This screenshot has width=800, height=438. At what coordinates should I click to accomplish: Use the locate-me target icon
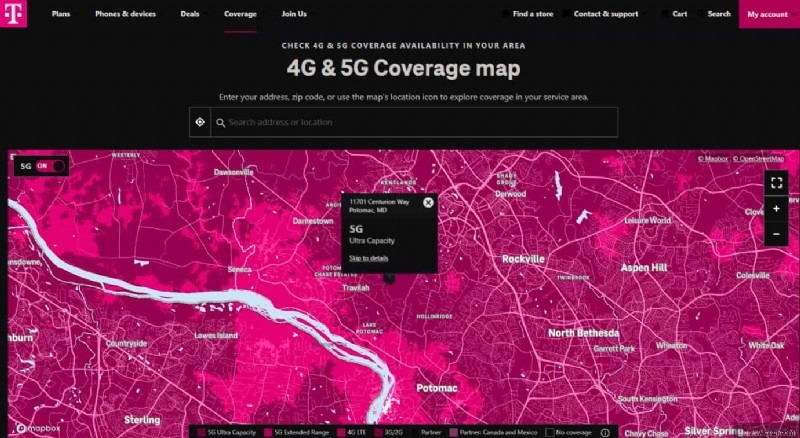tap(200, 122)
